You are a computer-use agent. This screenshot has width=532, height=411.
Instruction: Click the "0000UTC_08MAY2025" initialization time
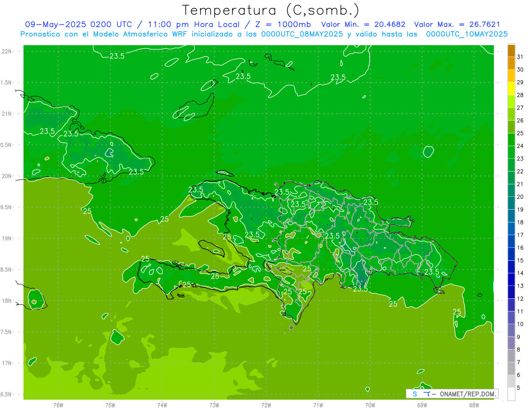(302, 34)
